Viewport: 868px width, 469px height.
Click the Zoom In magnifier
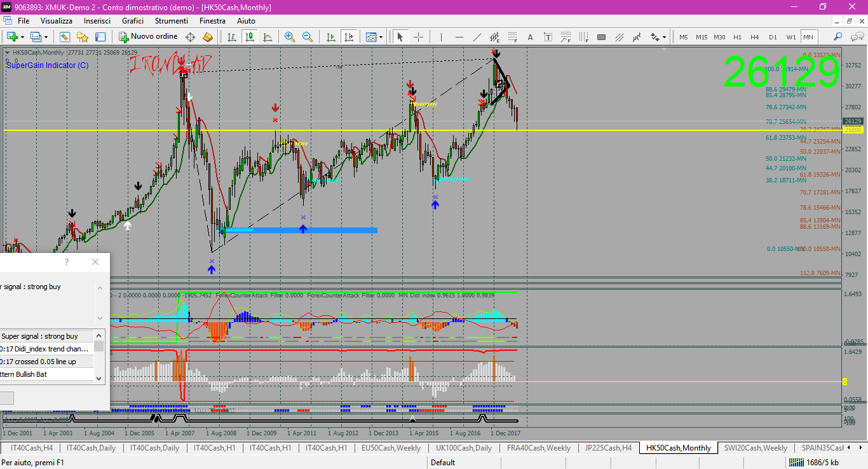[290, 37]
